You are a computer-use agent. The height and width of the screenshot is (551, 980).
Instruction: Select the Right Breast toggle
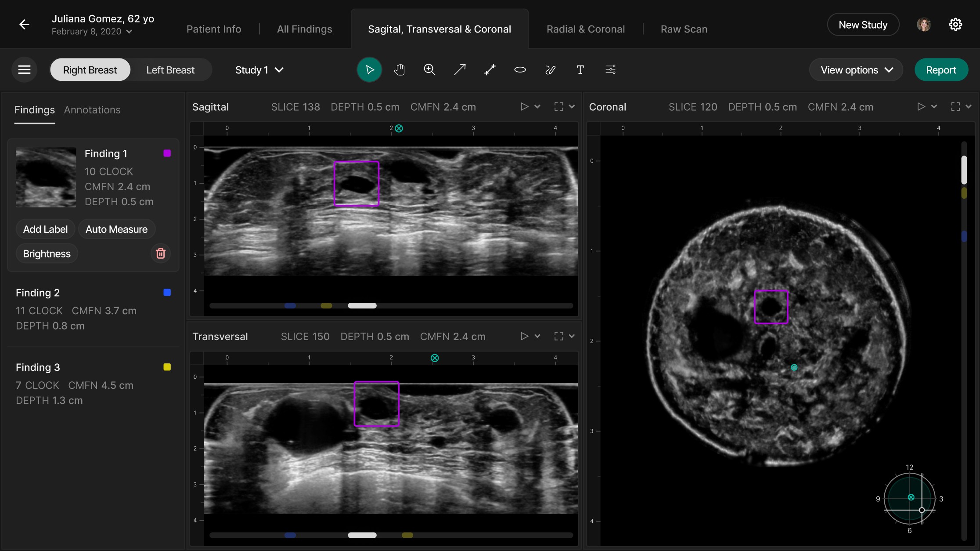tap(90, 70)
